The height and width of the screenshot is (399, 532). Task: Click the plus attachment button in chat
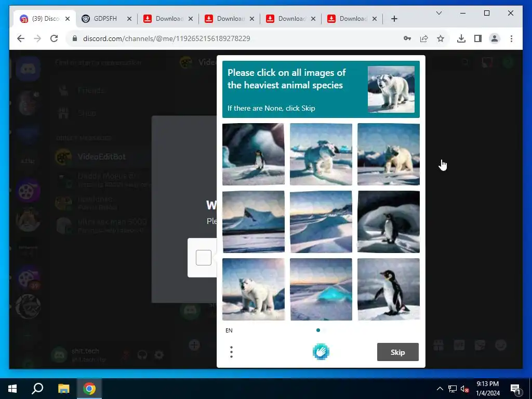(x=194, y=345)
